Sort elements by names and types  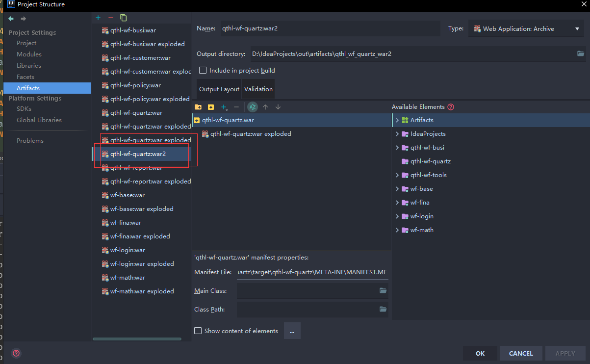coord(253,107)
